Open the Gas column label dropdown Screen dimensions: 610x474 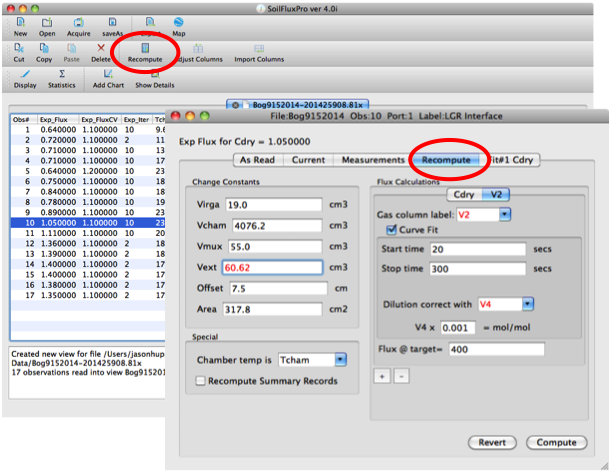tap(505, 214)
